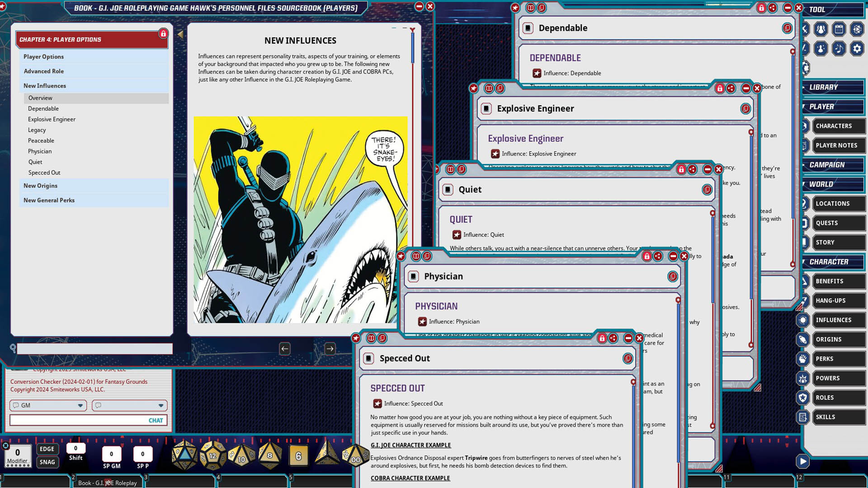This screenshot has width=868, height=488.
Task: Select the d20 dice icon in the Tool panel
Action: 857,29
